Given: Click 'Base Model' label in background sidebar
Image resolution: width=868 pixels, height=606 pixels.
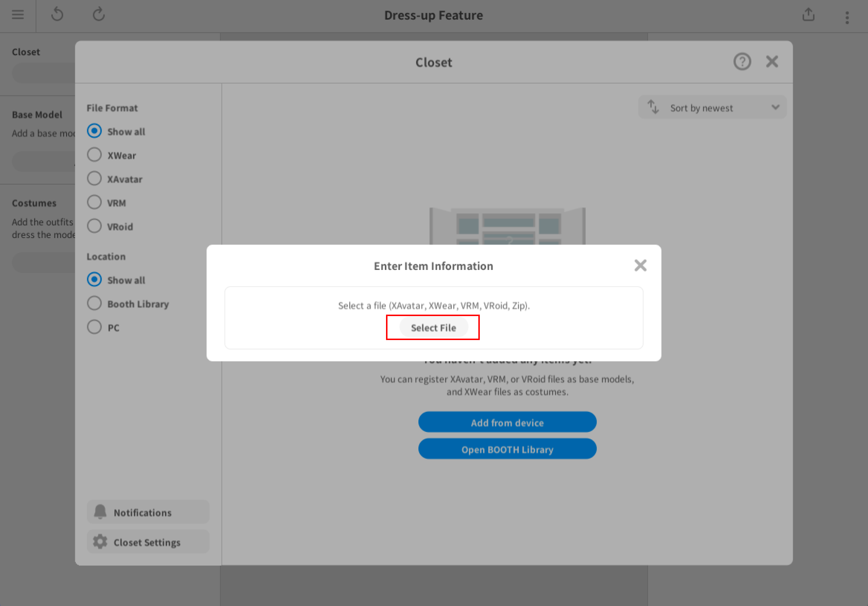Looking at the screenshot, I should point(37,114).
